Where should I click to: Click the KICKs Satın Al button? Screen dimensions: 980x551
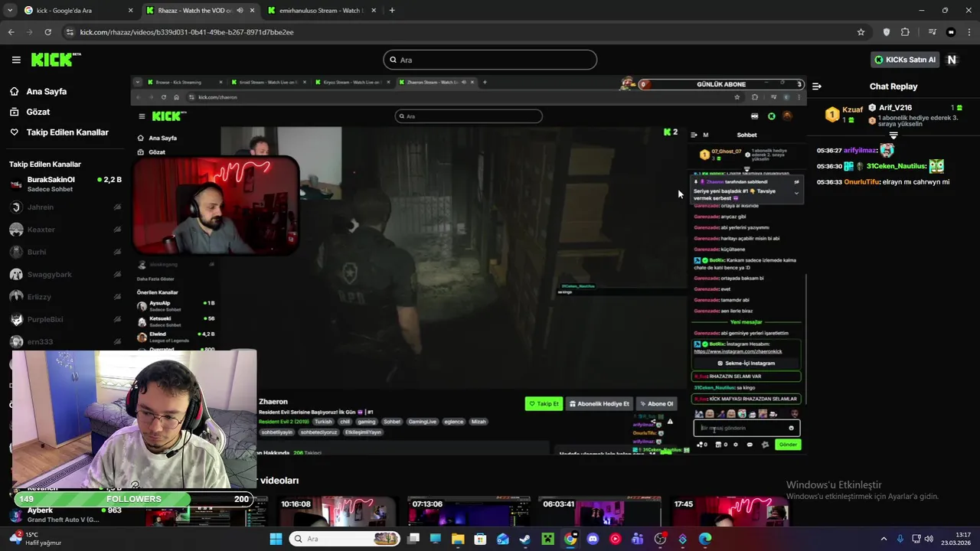coord(905,60)
